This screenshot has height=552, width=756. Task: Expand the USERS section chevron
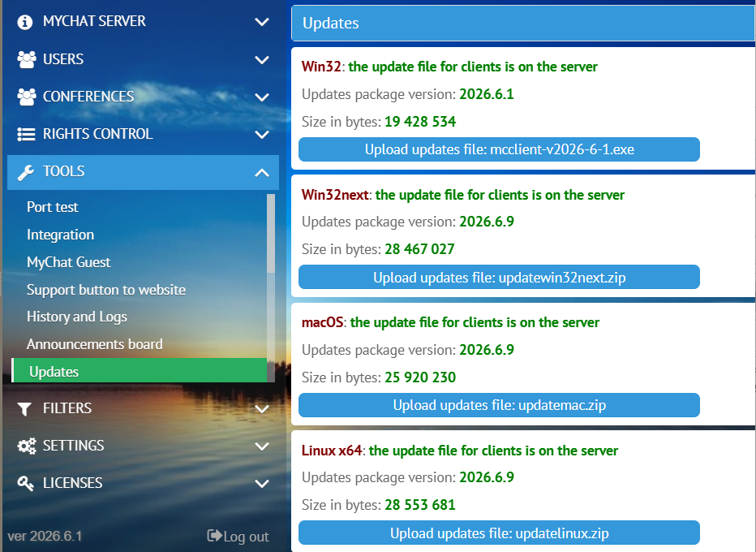click(x=262, y=60)
